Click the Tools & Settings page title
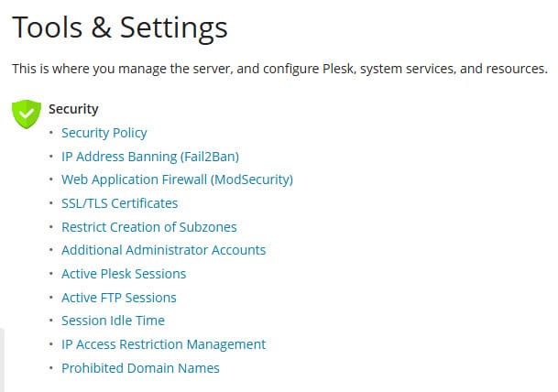 [x=119, y=27]
